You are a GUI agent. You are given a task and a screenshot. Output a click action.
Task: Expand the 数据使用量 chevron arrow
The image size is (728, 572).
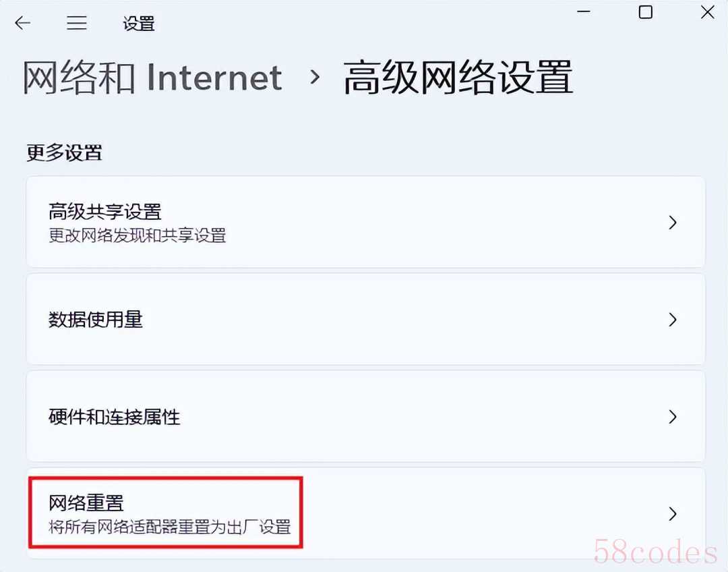point(672,320)
